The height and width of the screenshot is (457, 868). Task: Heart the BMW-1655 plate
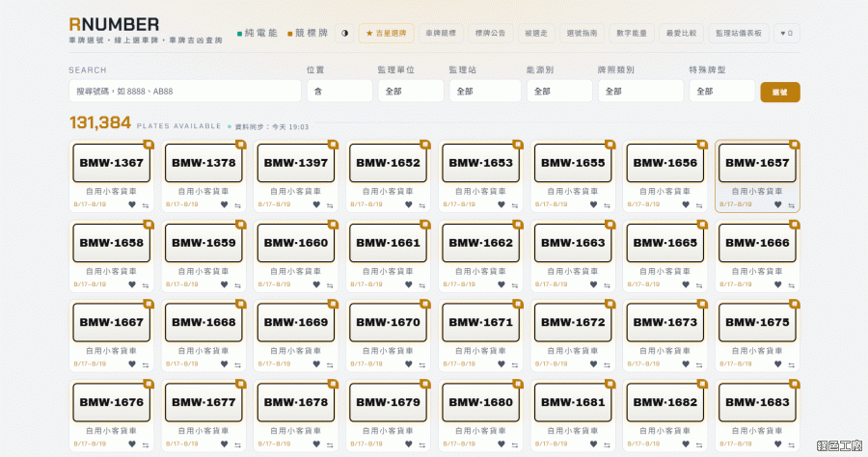pos(593,204)
